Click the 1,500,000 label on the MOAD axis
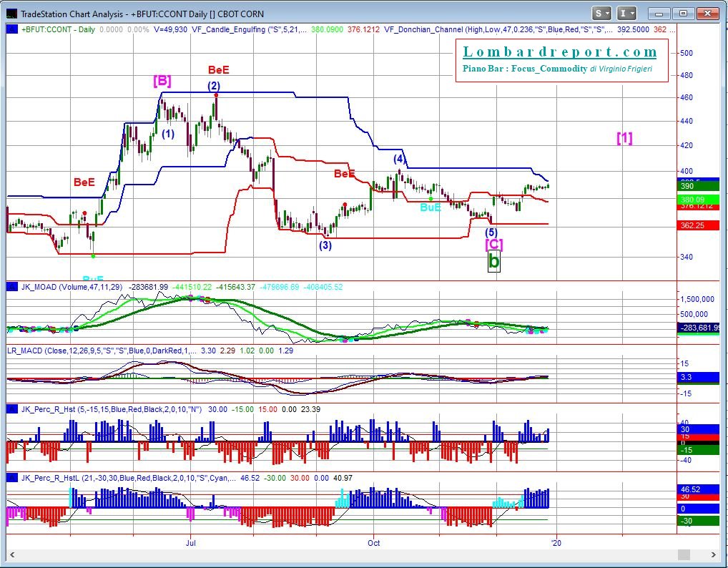This screenshot has height=568, width=728. coord(697,299)
